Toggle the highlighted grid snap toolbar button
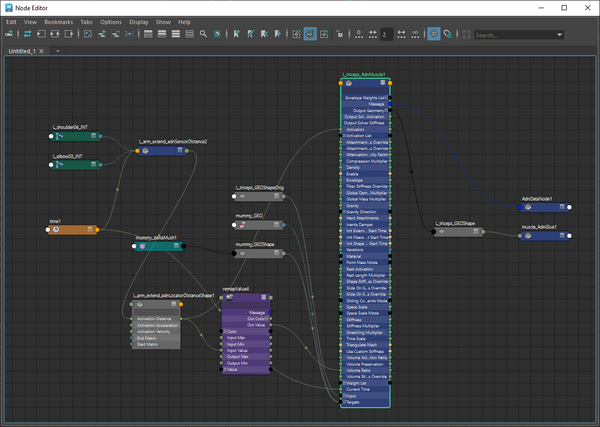This screenshot has height=427, width=600. pyautogui.click(x=435, y=34)
